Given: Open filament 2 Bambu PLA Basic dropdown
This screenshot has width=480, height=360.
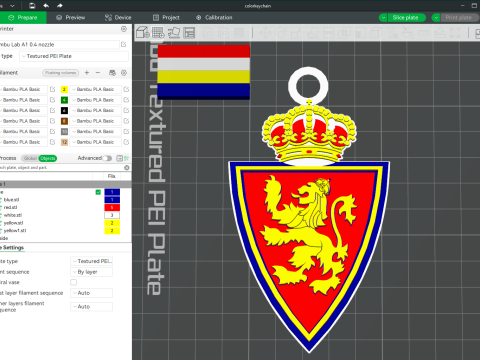Looking at the screenshot, I should click(96, 89).
